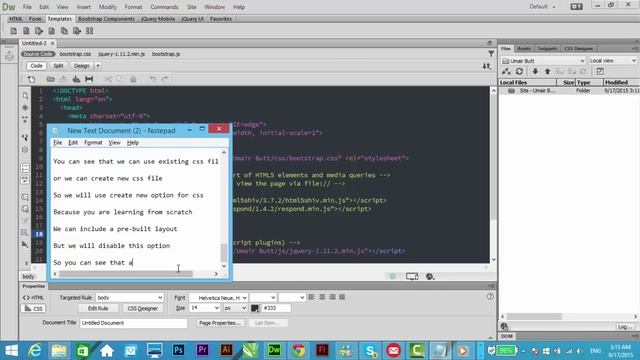Screen dimensions: 640x360
Task: Open the font Size dropdown
Action: [204, 308]
